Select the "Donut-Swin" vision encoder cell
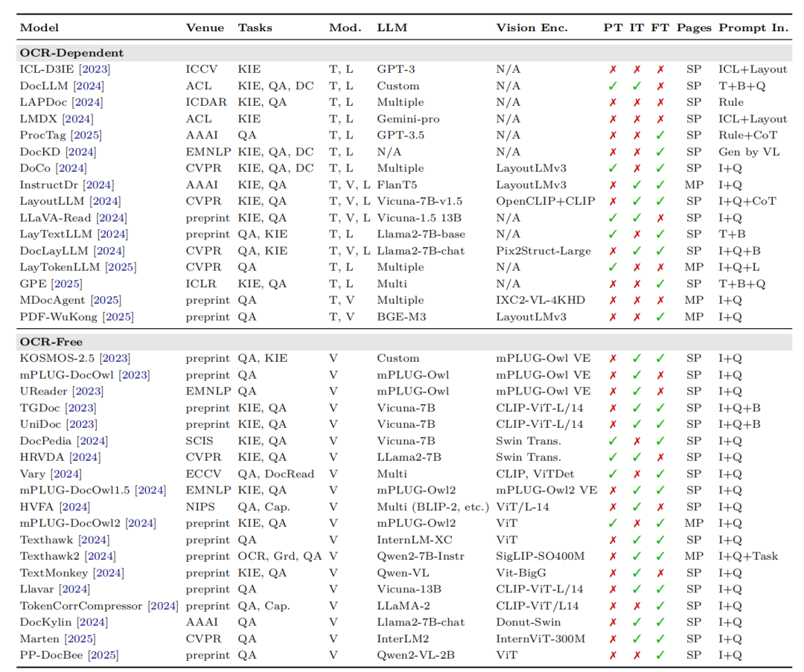The width and height of the screenshot is (804, 672). pyautogui.click(x=528, y=622)
